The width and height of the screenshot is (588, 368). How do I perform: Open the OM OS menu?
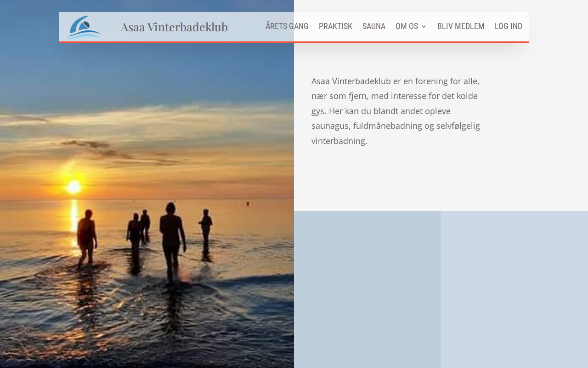point(407,26)
